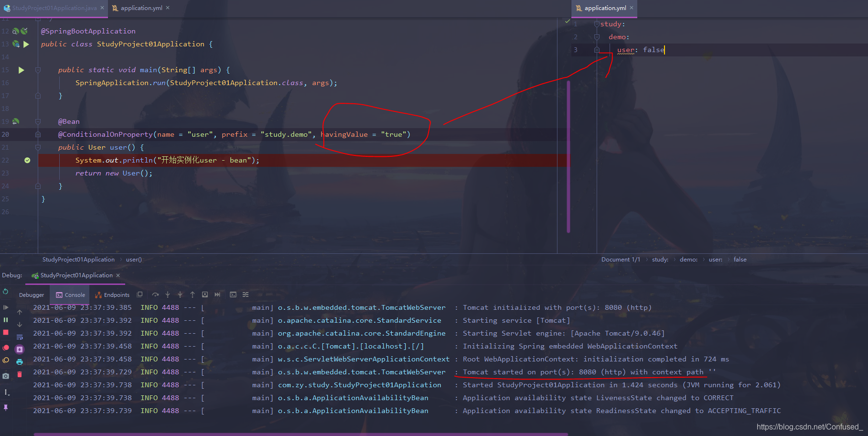The image size is (868, 436).
Task: Open Evaluate Expression console icon
Action: (x=233, y=294)
